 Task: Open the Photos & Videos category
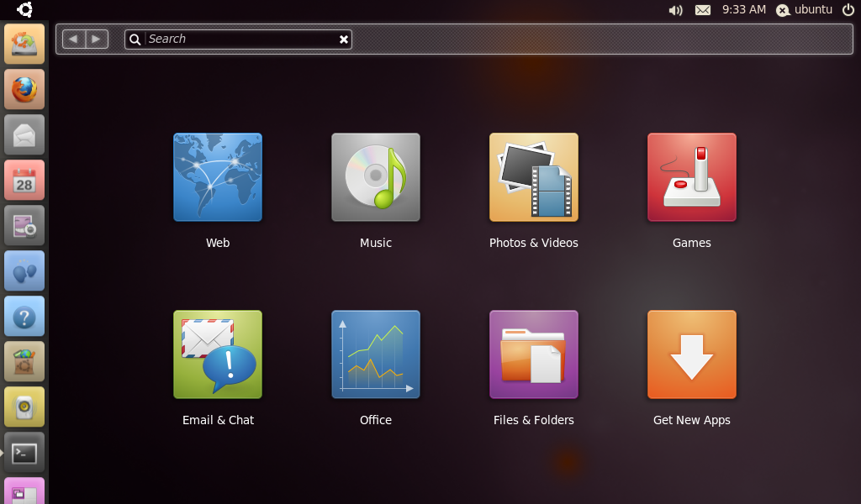coord(534,177)
